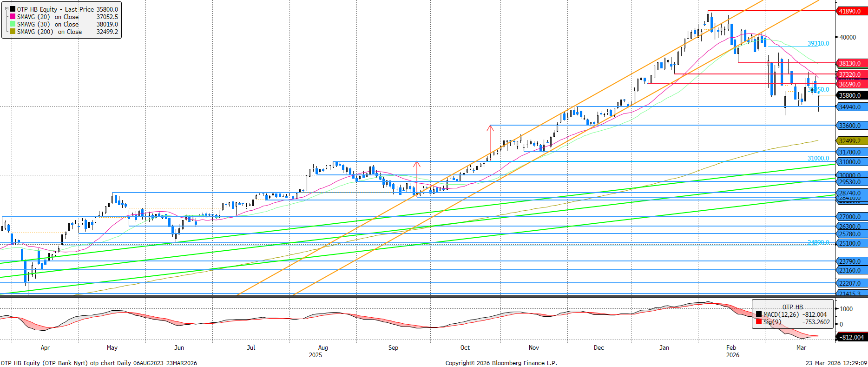Click the black 35800.0 last price tag
868x367 pixels.
click(x=850, y=95)
